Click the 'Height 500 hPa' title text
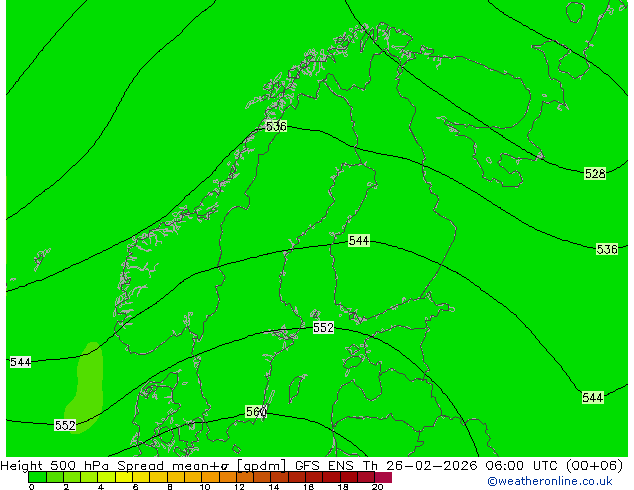634x490 pixels. tap(55, 466)
